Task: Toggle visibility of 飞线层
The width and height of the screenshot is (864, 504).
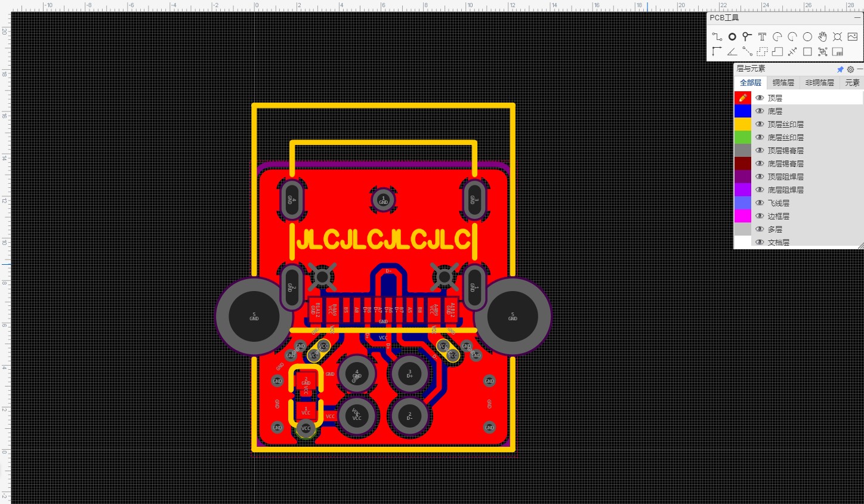Action: pyautogui.click(x=760, y=203)
